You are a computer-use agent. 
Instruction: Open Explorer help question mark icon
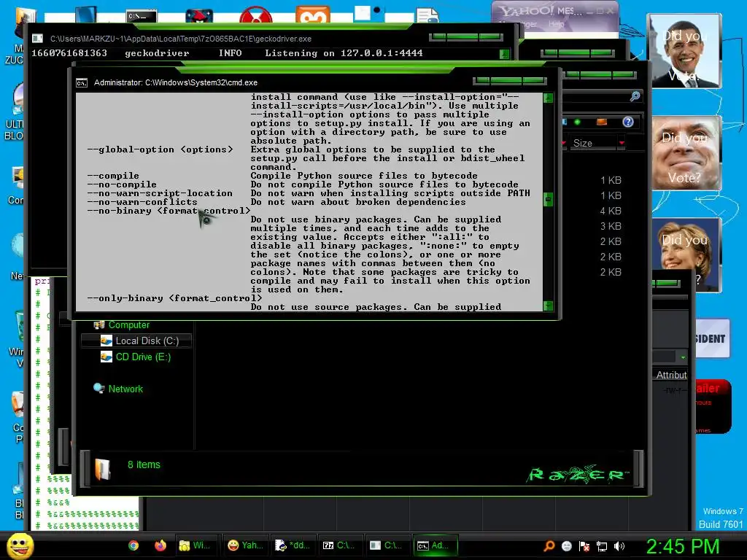coord(628,122)
